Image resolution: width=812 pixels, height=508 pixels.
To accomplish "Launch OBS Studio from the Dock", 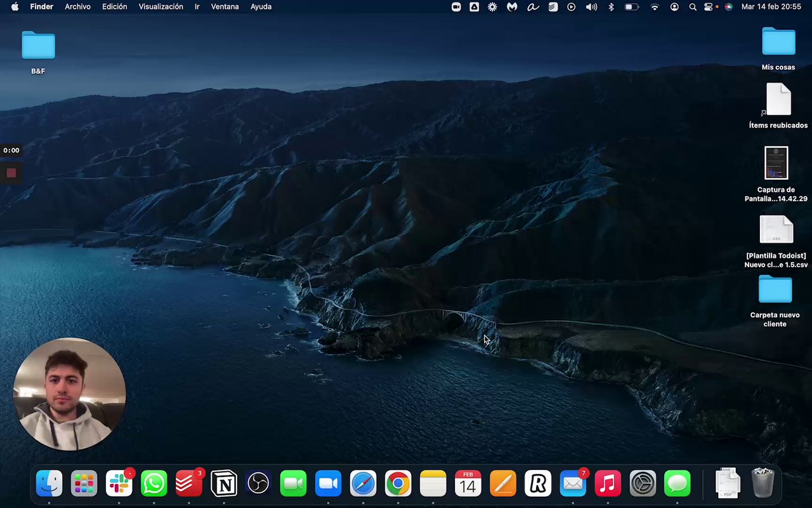I will 258,484.
